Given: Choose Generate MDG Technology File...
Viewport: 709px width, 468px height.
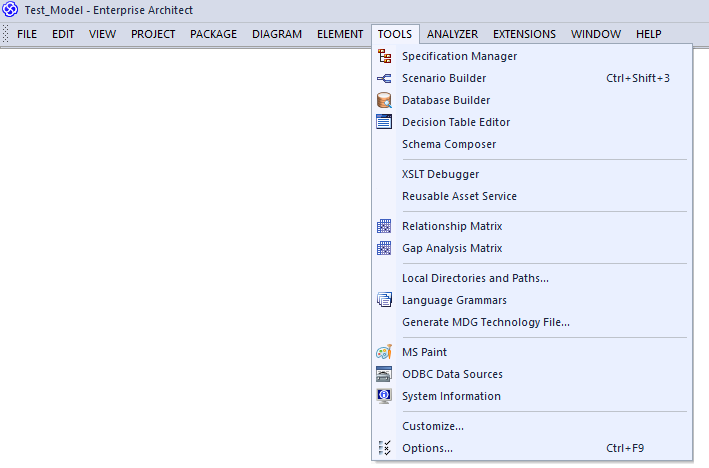Looking at the screenshot, I should point(532,322).
